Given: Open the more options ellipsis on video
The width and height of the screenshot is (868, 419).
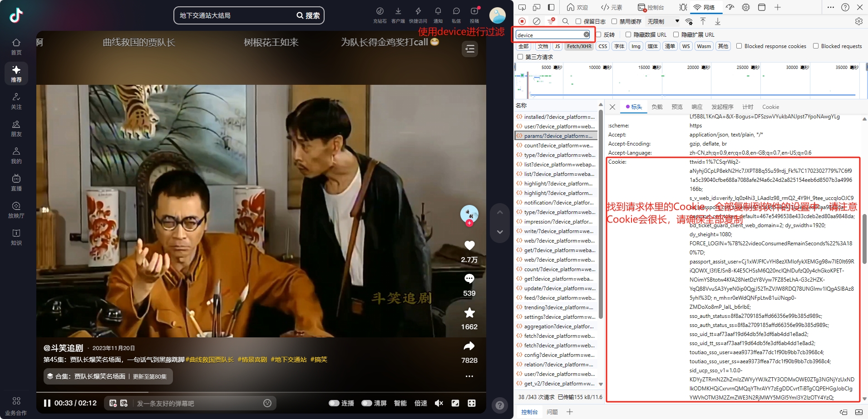Looking at the screenshot, I should [x=469, y=376].
